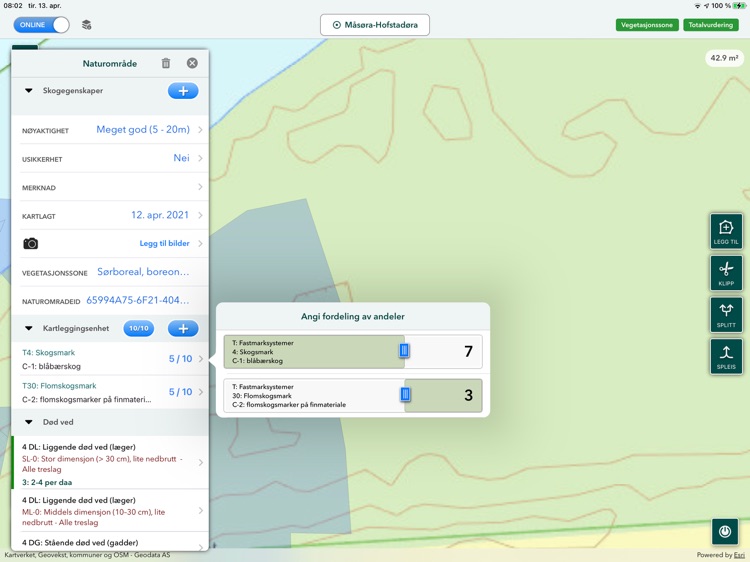Image resolution: width=750 pixels, height=562 pixels.
Task: Tap the Angi fordeling av andeler title
Action: point(353,317)
